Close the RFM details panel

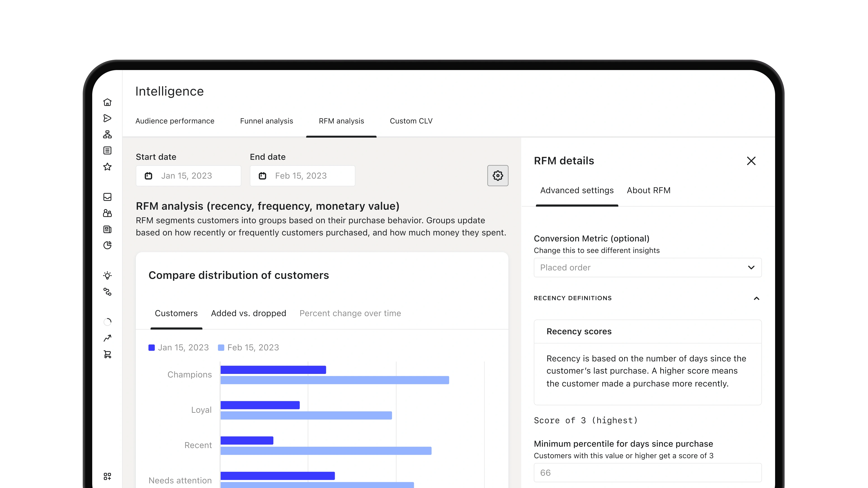[751, 161]
